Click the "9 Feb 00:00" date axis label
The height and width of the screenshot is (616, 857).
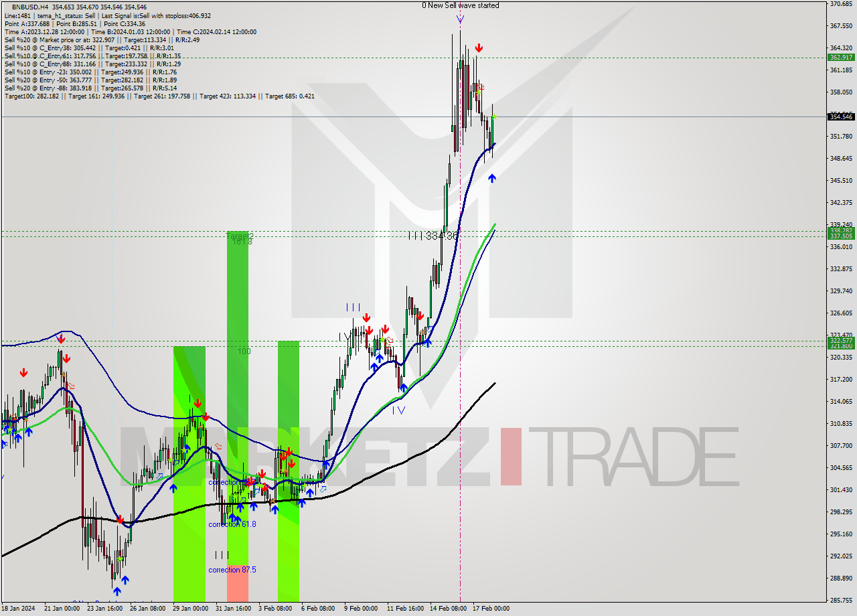(360, 609)
